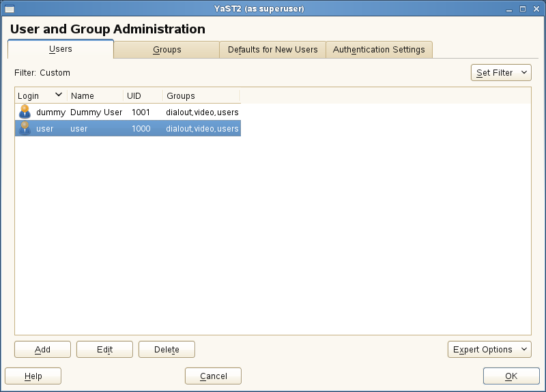Screen dimensions: 546x392
Task: Sort by the Name column header
Action: click(x=95, y=95)
